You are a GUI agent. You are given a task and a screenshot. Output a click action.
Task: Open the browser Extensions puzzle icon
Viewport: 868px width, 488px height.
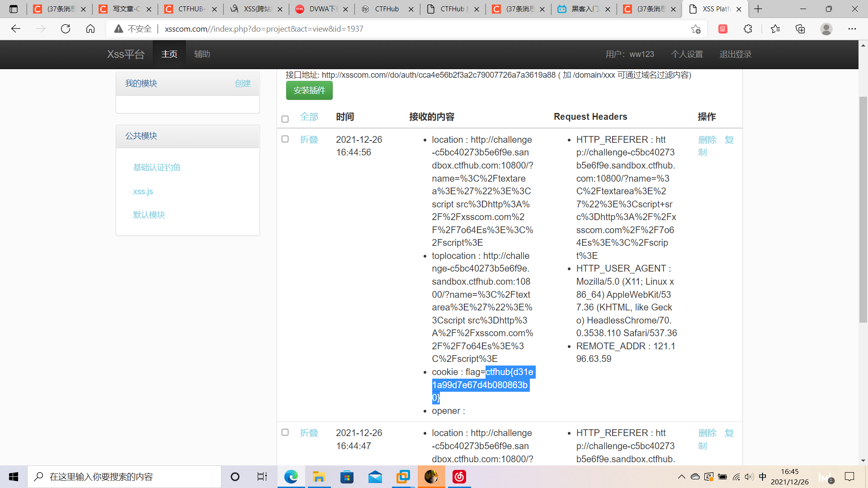[x=748, y=28]
